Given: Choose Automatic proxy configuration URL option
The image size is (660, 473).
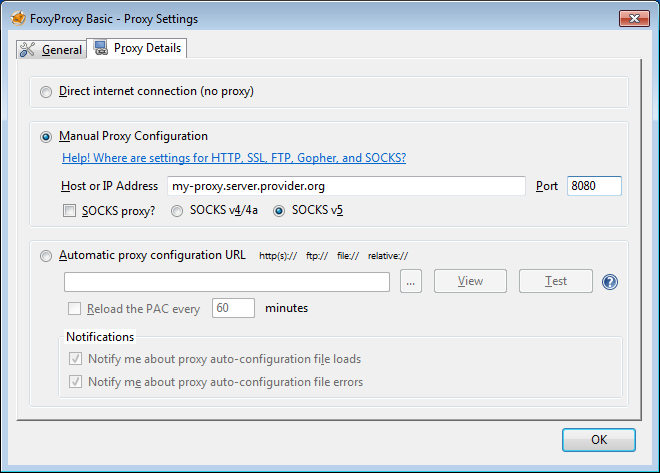Looking at the screenshot, I should (x=46, y=256).
